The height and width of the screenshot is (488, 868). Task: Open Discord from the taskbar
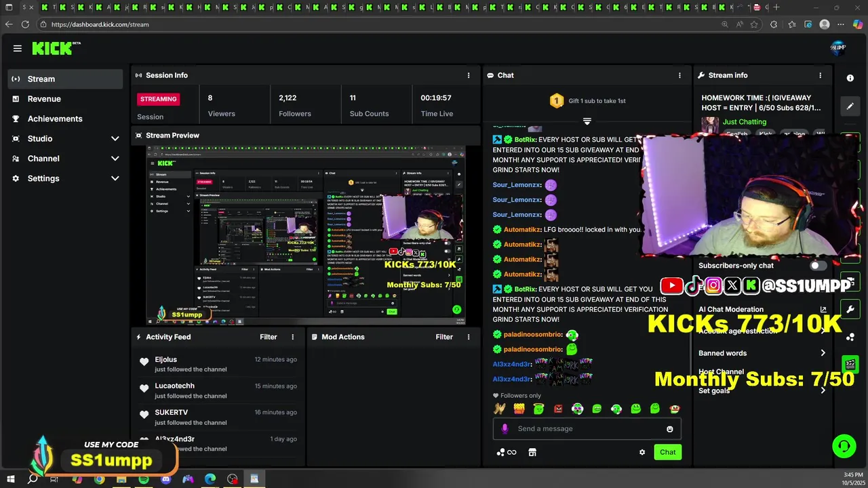click(x=166, y=479)
